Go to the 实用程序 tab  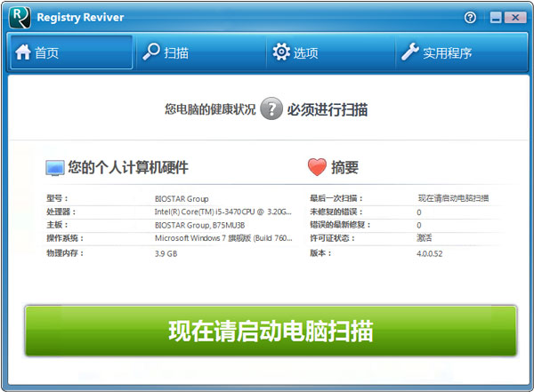click(448, 53)
